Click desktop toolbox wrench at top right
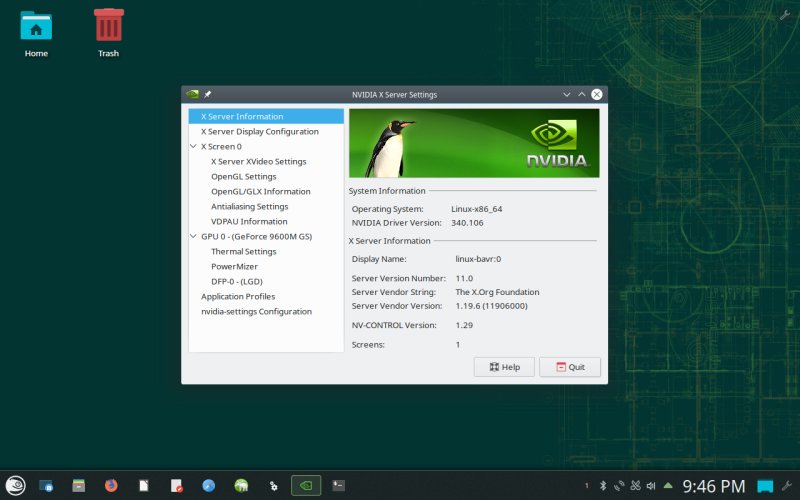Screen dimensions: 800x500 [x=785, y=15]
